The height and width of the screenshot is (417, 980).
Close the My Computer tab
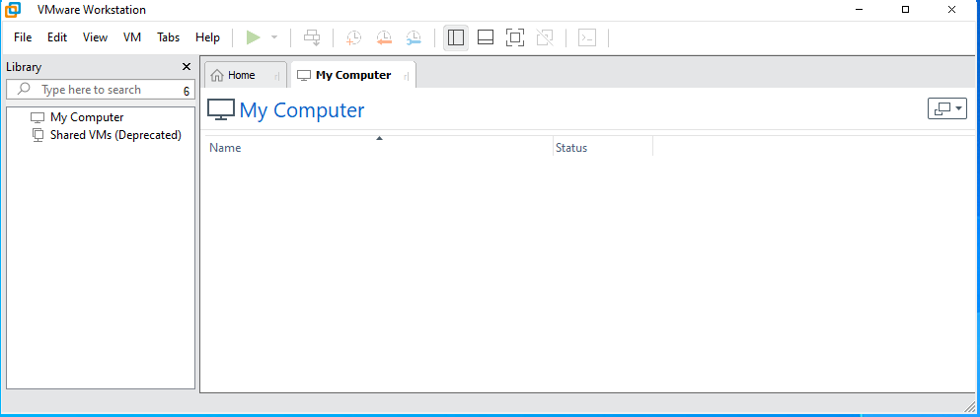(x=407, y=76)
